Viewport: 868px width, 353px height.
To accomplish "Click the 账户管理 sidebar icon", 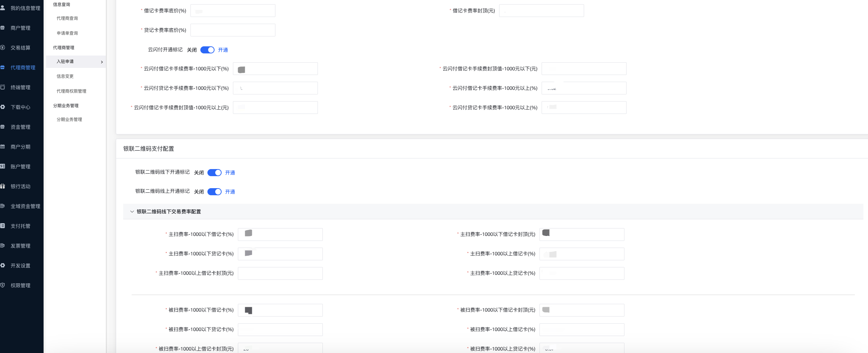I will (2, 166).
